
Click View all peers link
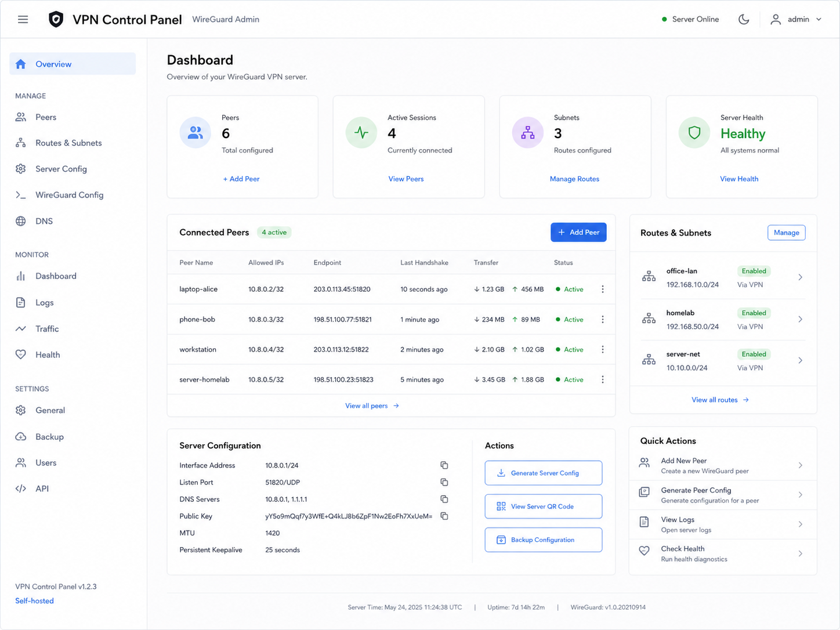(x=372, y=405)
